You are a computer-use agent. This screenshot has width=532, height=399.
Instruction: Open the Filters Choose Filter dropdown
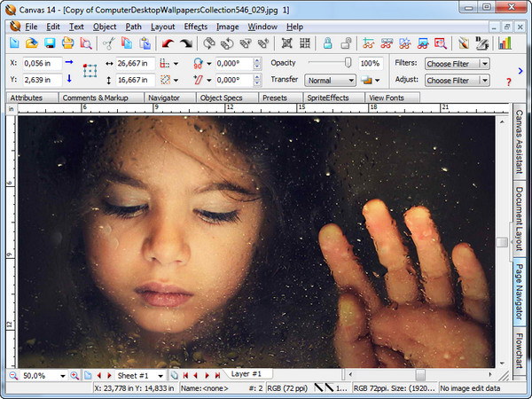(x=457, y=64)
